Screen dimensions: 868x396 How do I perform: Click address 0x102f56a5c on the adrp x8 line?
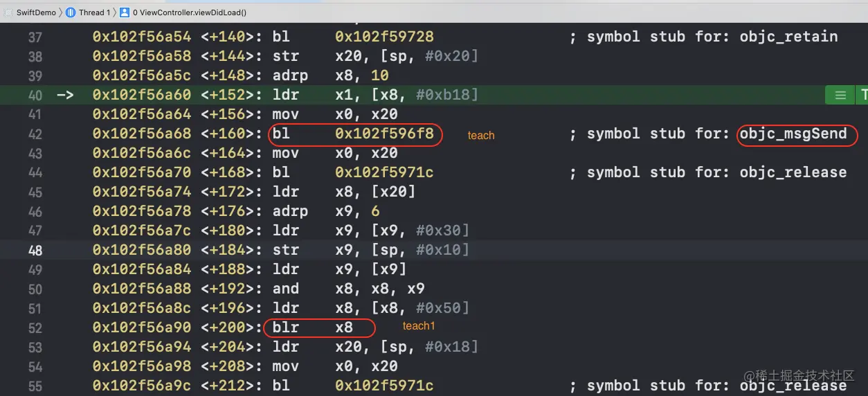tap(142, 75)
